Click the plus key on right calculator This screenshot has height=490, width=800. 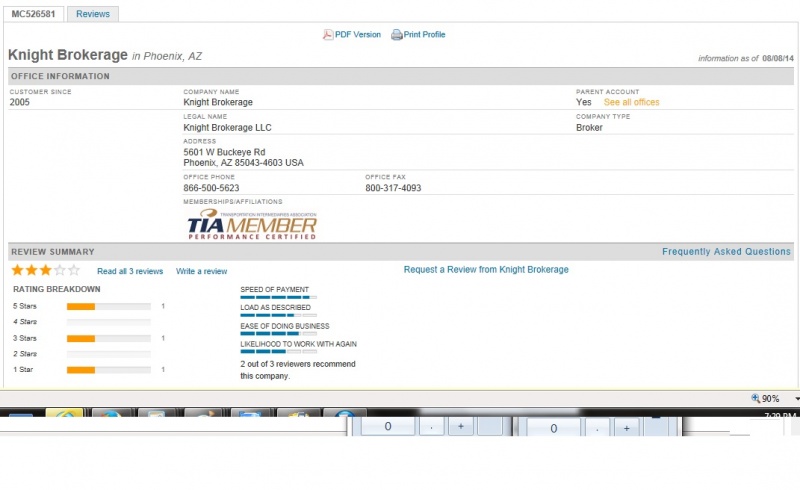(627, 428)
